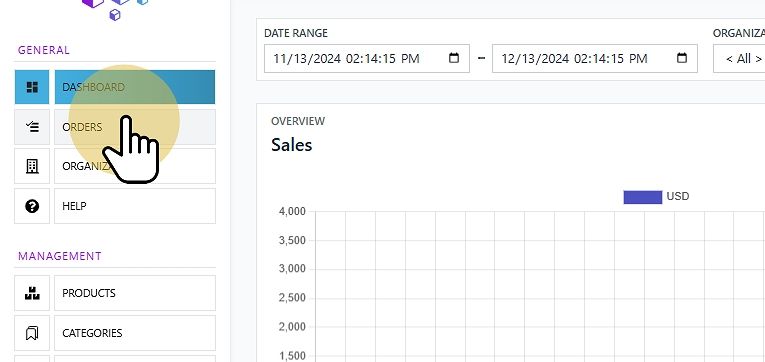Screen dimensions: 765x362
Task: Expand the Organization All dropdown
Action: [739, 59]
